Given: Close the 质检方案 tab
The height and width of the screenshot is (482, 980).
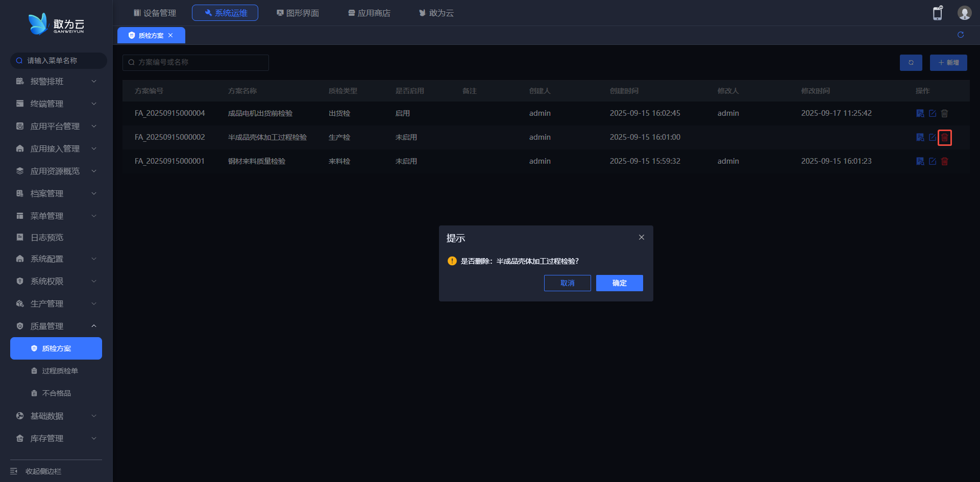Looking at the screenshot, I should click(x=170, y=35).
